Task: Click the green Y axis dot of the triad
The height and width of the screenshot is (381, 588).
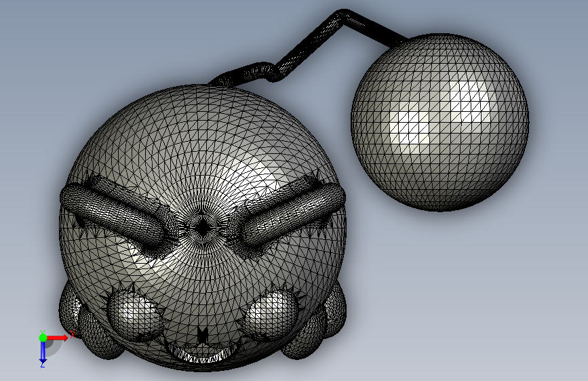Action: [x=43, y=338]
